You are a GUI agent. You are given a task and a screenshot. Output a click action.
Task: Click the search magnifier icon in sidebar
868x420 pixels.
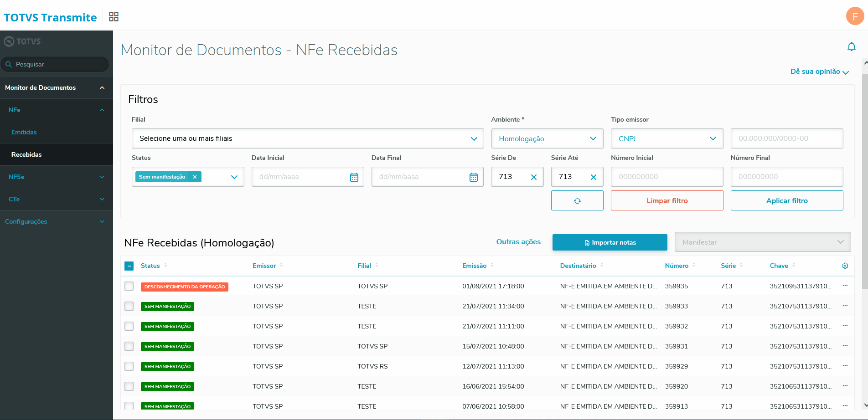[x=9, y=64]
